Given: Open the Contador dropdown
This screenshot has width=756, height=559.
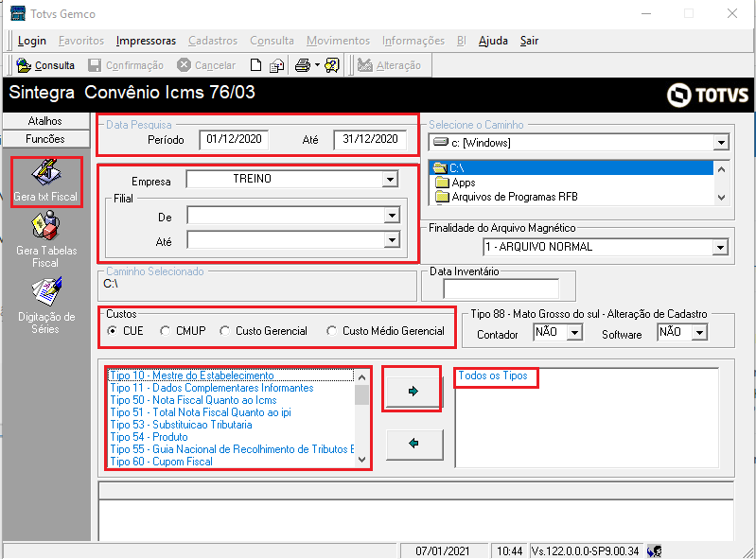Looking at the screenshot, I should 574,332.
